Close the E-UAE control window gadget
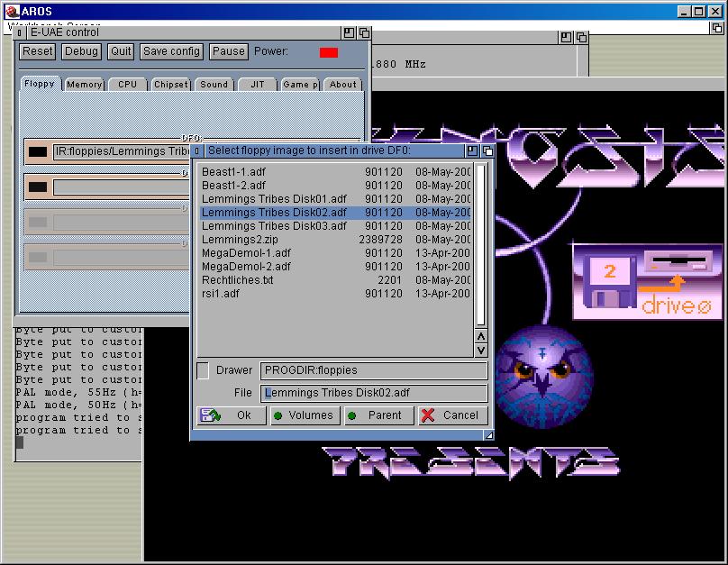This screenshot has width=728, height=565. coord(20,32)
